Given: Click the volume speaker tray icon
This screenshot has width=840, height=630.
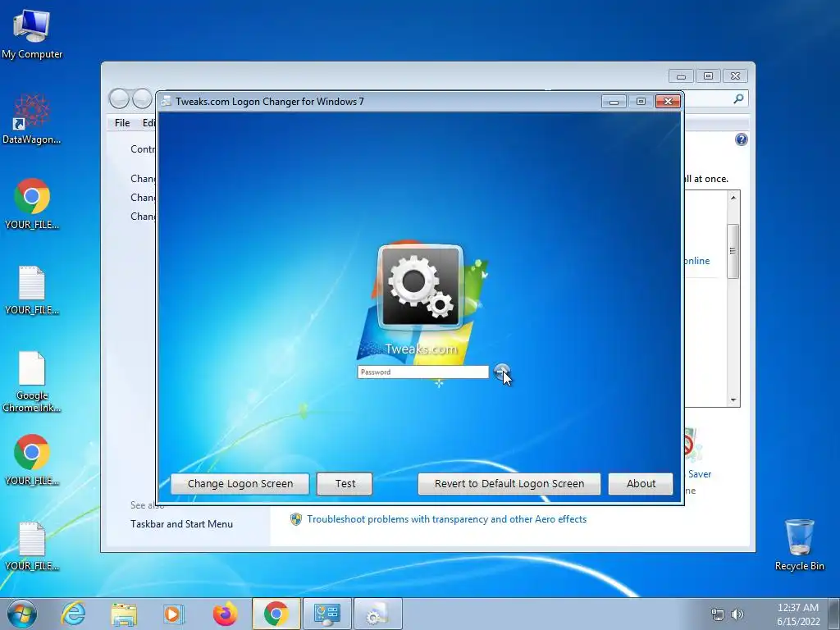Looking at the screenshot, I should [737, 614].
